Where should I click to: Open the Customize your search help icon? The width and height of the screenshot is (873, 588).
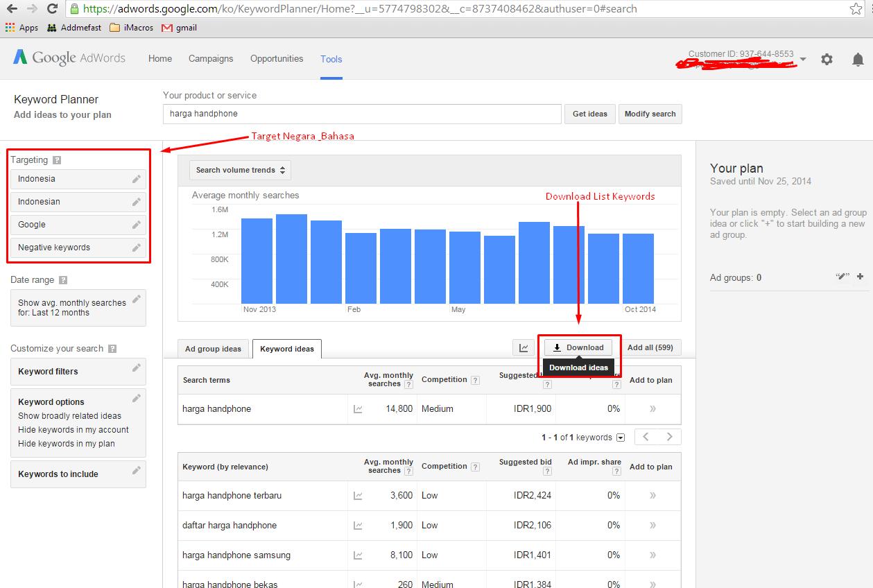(112, 349)
